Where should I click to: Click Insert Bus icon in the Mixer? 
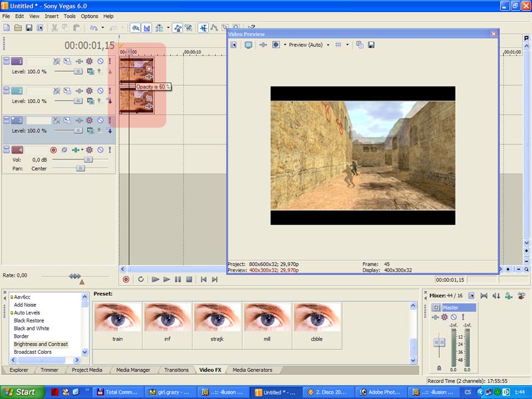(508, 296)
